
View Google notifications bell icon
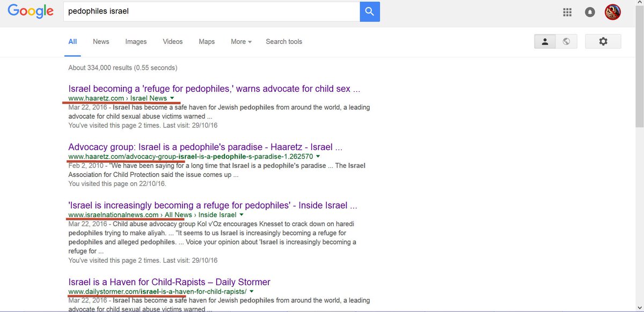pos(590,12)
